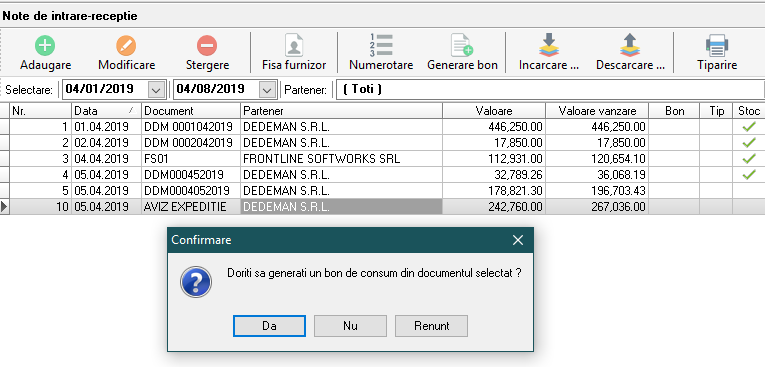Image resolution: width=765 pixels, height=367 pixels.
Task: Click sale value 36,068.19
Action: tap(597, 175)
